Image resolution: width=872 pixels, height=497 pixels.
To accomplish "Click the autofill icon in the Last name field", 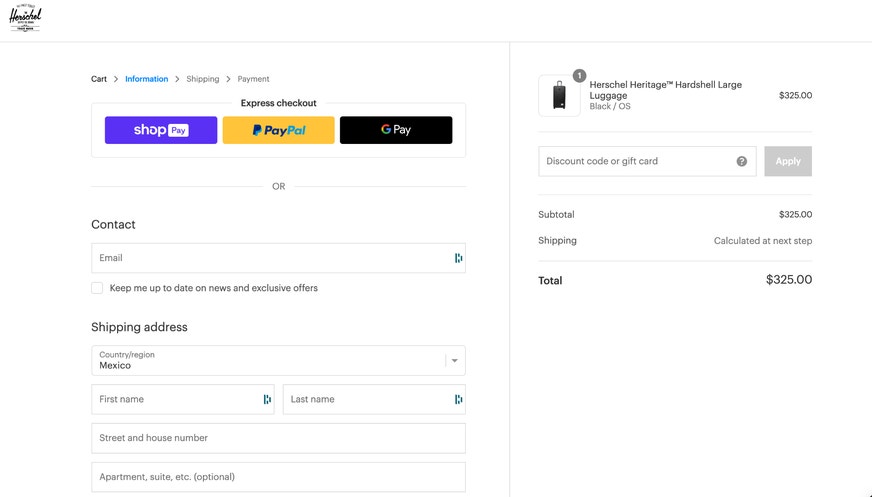I will (458, 399).
